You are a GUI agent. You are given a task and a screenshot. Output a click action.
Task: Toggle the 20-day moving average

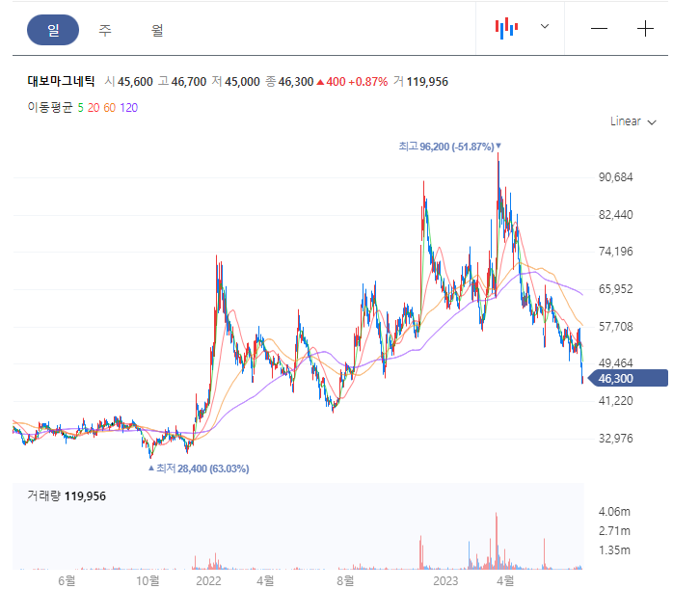click(x=94, y=108)
